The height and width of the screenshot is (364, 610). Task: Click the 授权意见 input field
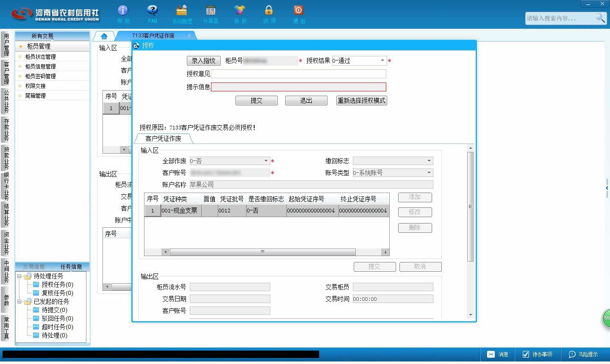click(299, 74)
